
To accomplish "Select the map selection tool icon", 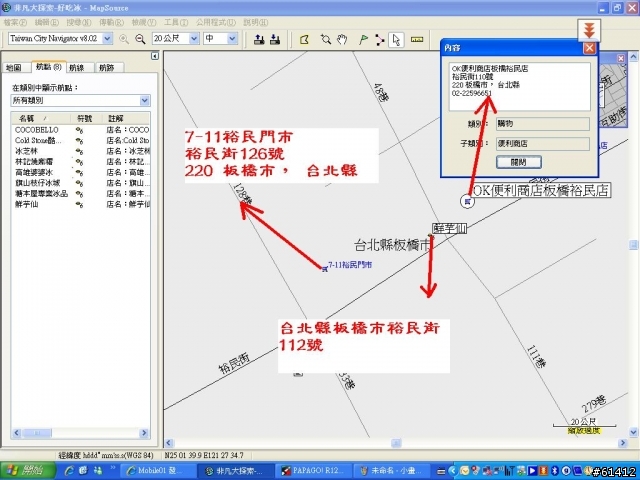I will pyautogui.click(x=304, y=40).
